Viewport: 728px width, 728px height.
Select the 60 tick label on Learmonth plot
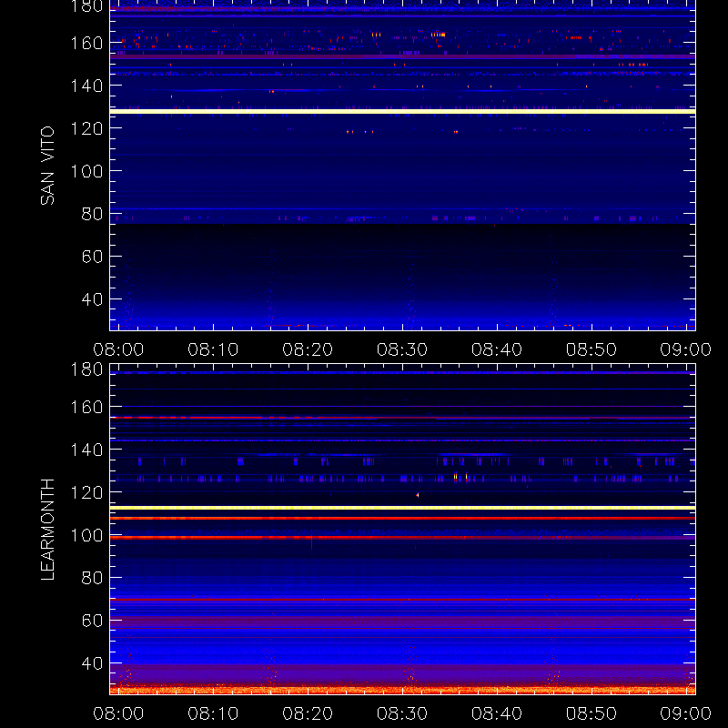[x=92, y=621]
